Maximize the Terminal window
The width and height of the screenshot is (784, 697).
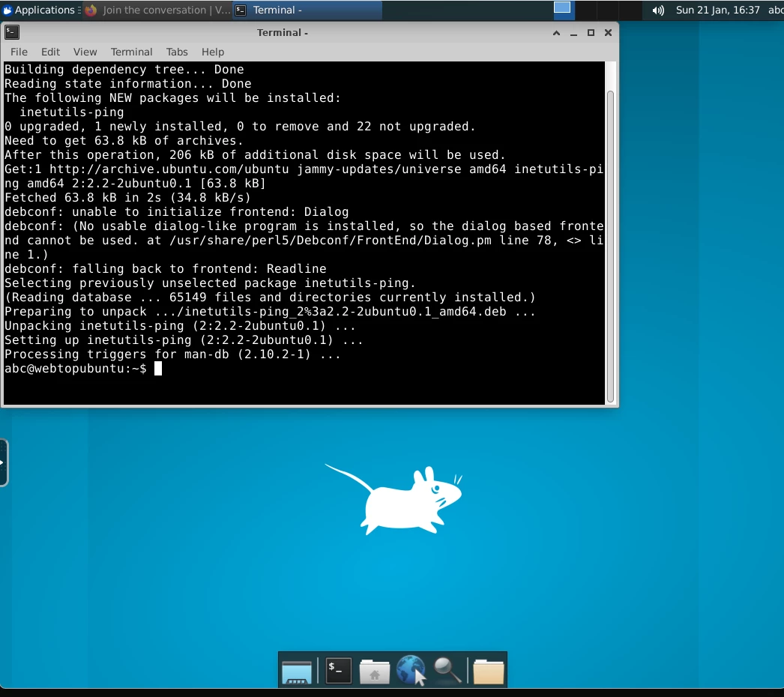pyautogui.click(x=591, y=32)
